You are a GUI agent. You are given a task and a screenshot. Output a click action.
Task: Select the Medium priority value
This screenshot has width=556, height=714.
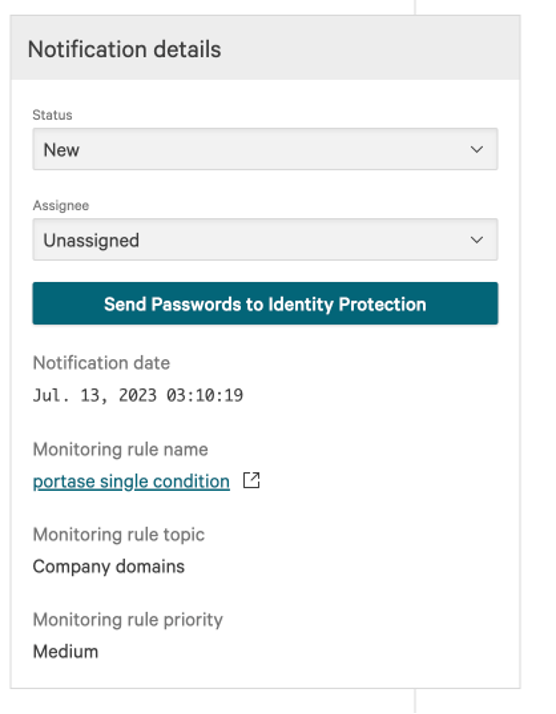(x=66, y=652)
